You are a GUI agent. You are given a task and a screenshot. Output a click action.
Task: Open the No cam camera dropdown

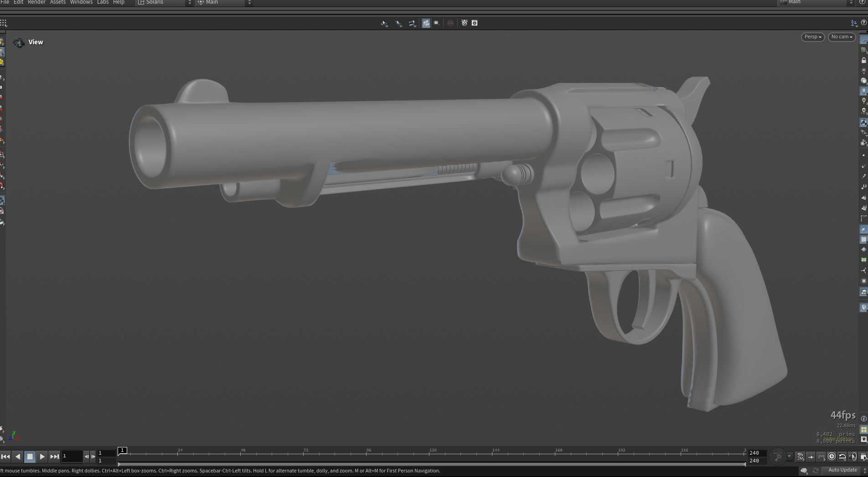pos(842,37)
